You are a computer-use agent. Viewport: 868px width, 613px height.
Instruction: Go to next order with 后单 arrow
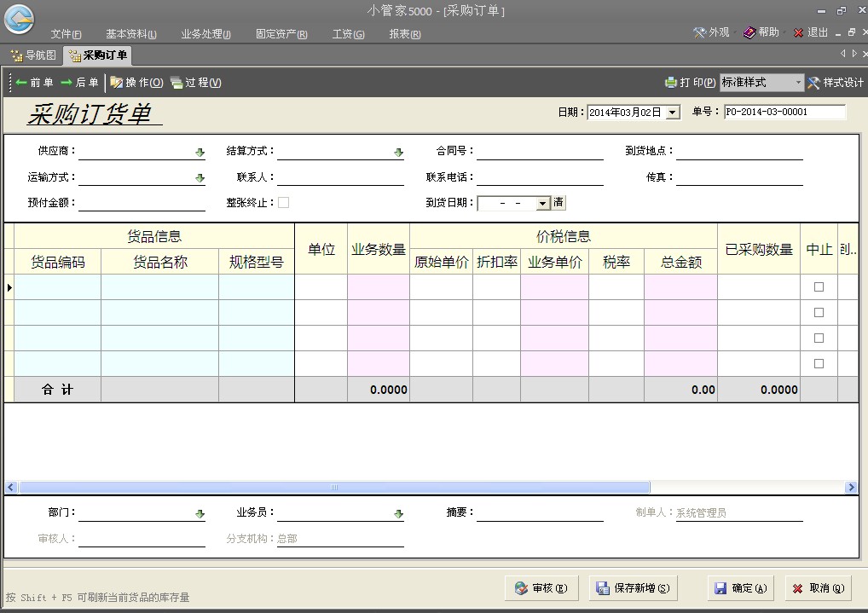(79, 83)
